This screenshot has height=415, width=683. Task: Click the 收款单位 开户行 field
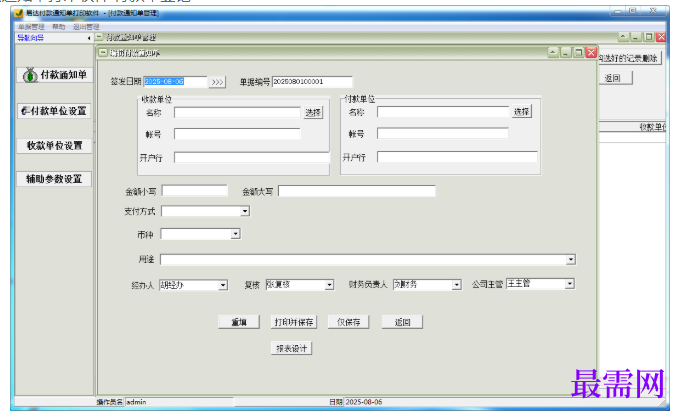pos(252,157)
